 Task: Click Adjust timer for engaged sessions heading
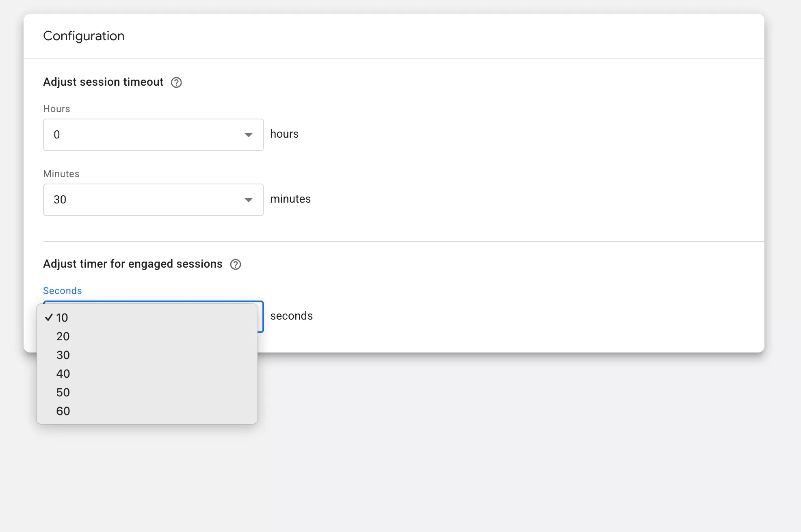[133, 264]
